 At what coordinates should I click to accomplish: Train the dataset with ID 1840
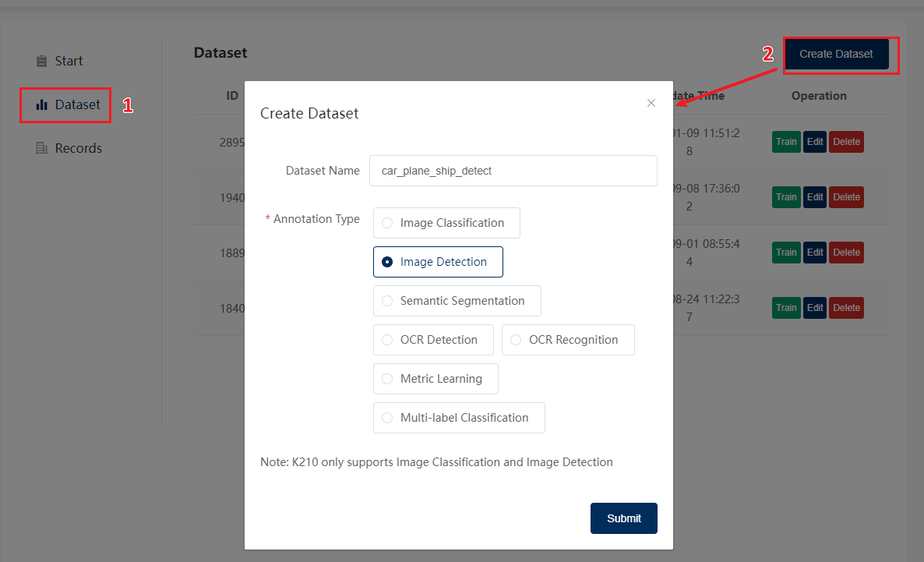(x=786, y=309)
